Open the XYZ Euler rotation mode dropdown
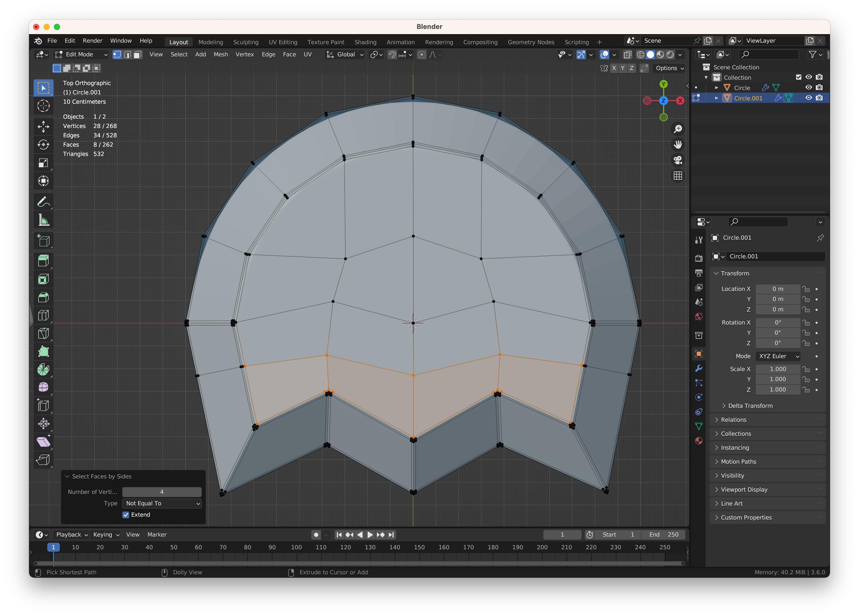Image resolution: width=859 pixels, height=616 pixels. click(x=778, y=356)
